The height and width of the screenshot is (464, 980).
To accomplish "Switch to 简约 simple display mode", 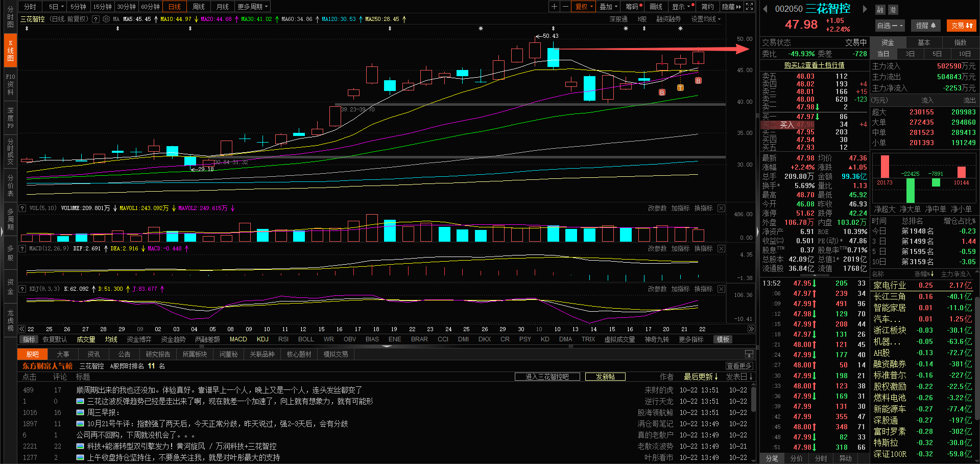I will pos(708,7).
